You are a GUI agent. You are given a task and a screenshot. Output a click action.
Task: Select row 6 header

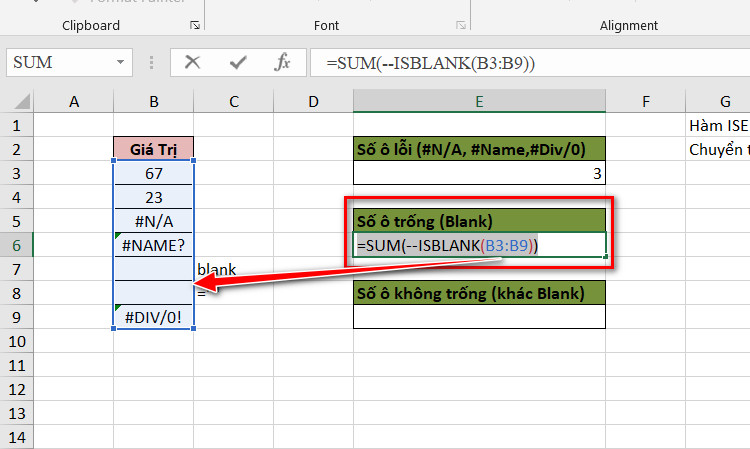click(x=17, y=245)
